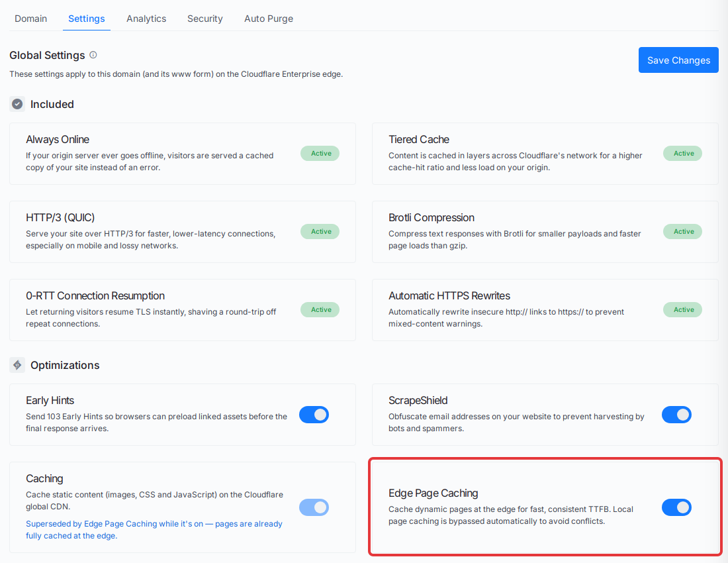
Task: Click the 0-RTT Connection Resumption Active badge
Action: pyautogui.click(x=320, y=309)
